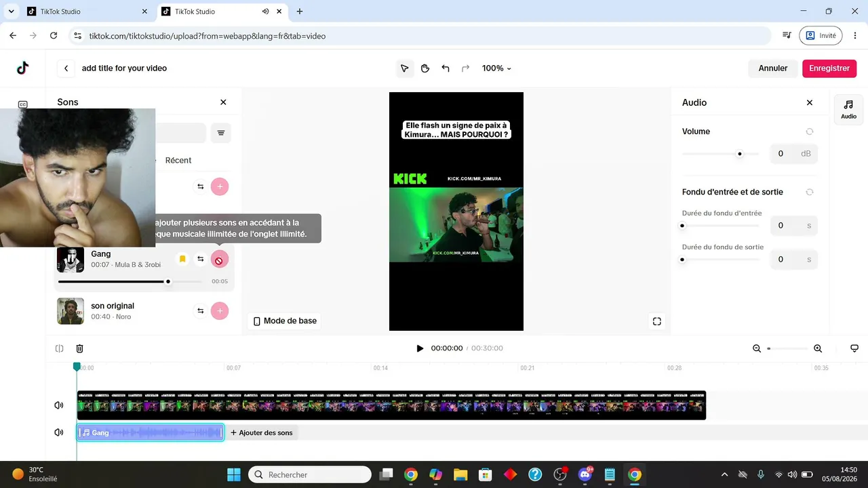Click the timeline zoom slider

(787, 348)
